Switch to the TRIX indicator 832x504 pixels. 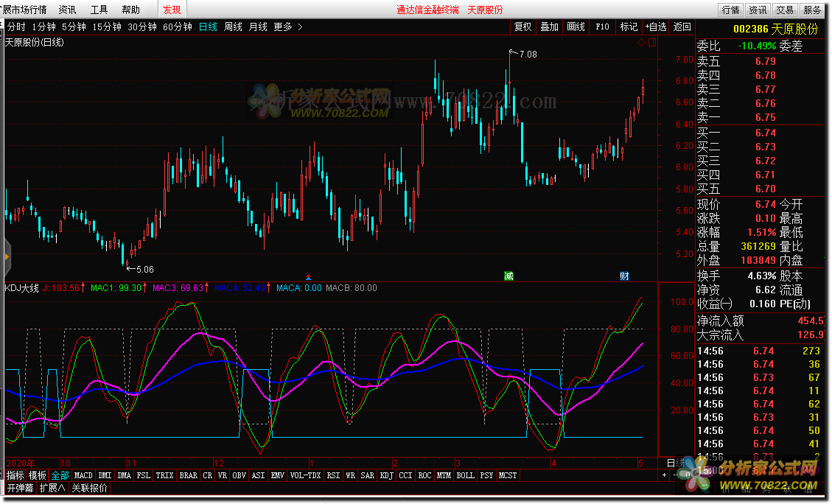point(164,475)
